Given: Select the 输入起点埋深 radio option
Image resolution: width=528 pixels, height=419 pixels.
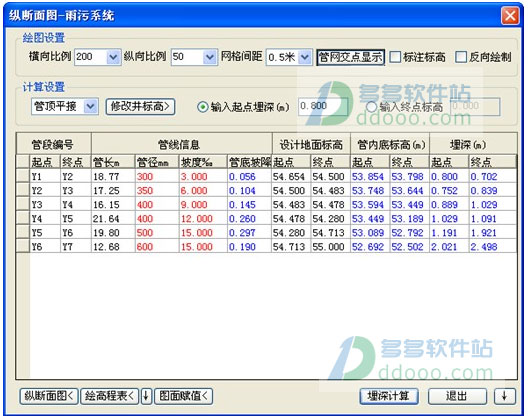Looking at the screenshot, I should click(202, 107).
